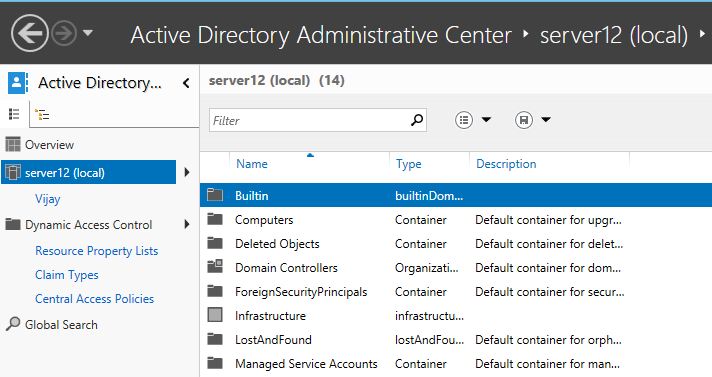This screenshot has height=377, width=712.
Task: Open Resource Property Lists
Action: [x=97, y=251]
